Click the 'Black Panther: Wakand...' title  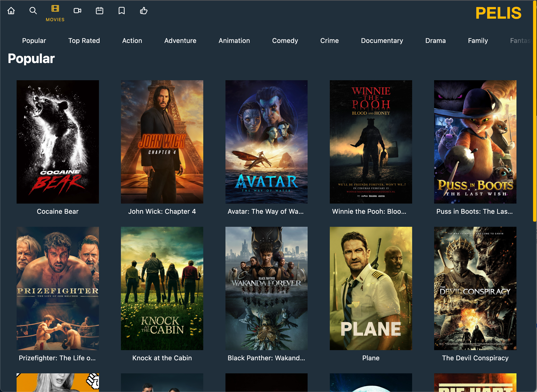point(266,358)
